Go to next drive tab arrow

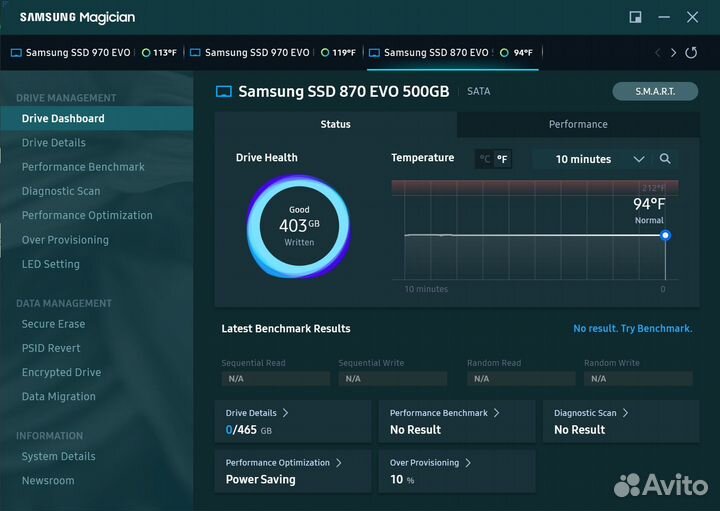coord(673,53)
